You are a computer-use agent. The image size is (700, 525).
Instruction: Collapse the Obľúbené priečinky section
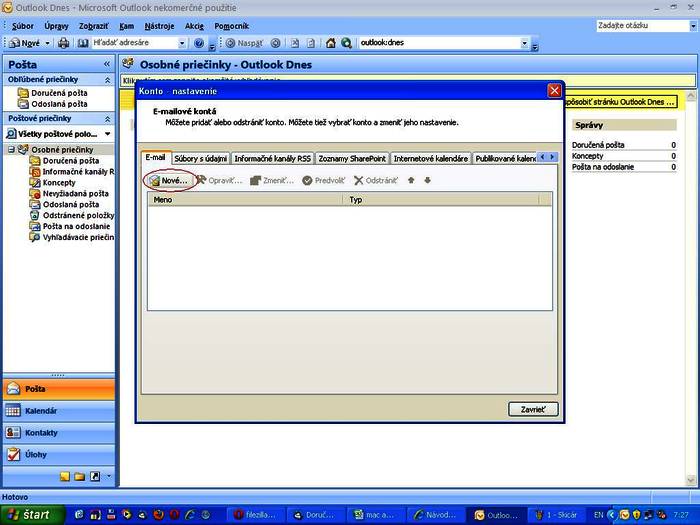(x=107, y=80)
